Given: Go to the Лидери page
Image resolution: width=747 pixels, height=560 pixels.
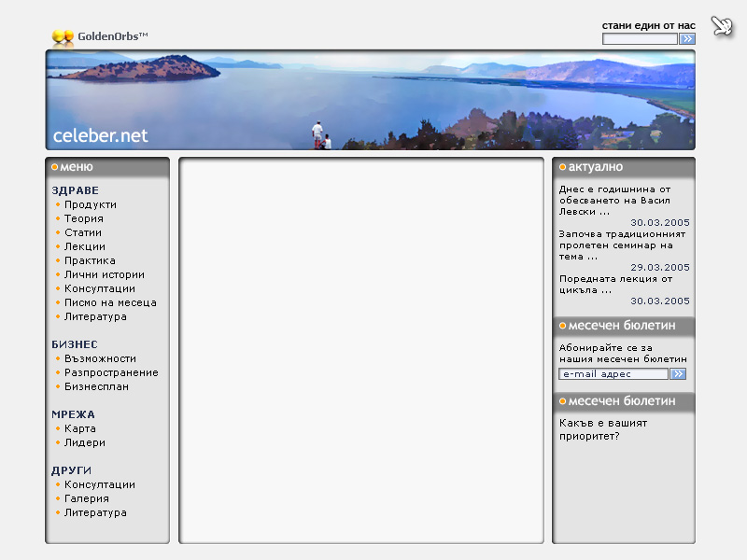Looking at the screenshot, I should 85,442.
